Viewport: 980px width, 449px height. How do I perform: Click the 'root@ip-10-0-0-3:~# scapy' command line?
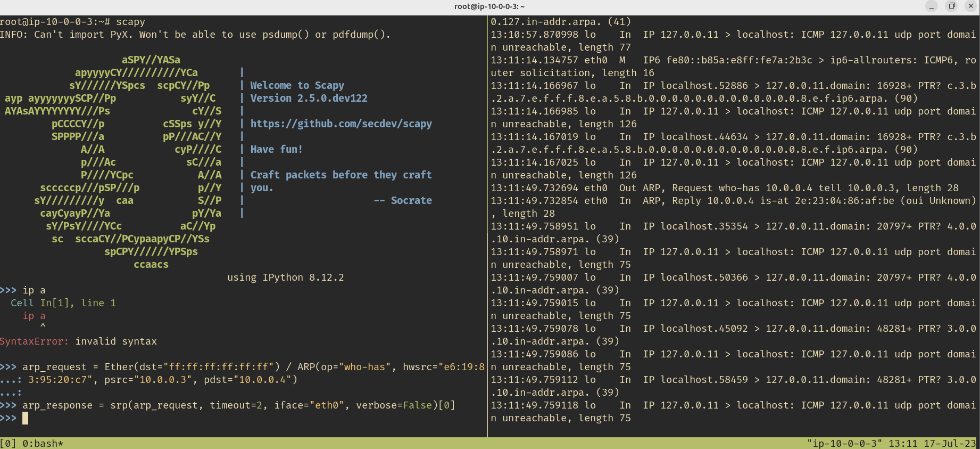(x=72, y=21)
